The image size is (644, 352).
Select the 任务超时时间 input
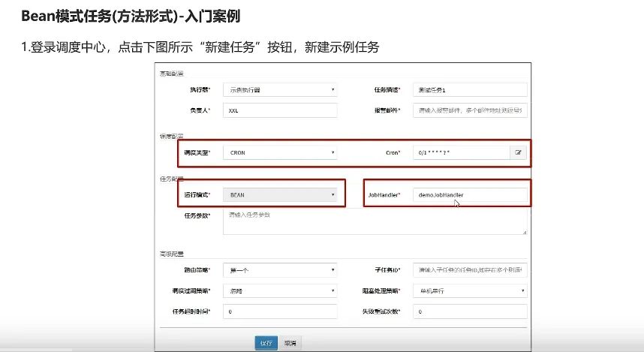(x=280, y=311)
